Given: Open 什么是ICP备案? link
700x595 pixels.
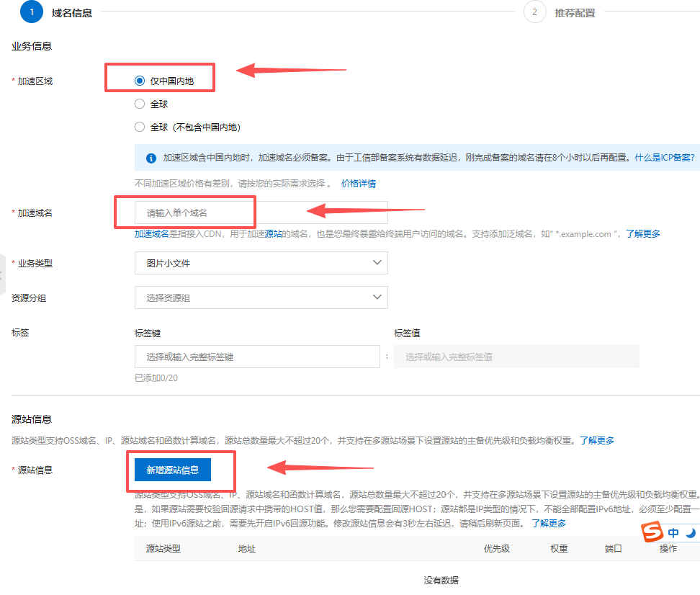Looking at the screenshot, I should [665, 158].
